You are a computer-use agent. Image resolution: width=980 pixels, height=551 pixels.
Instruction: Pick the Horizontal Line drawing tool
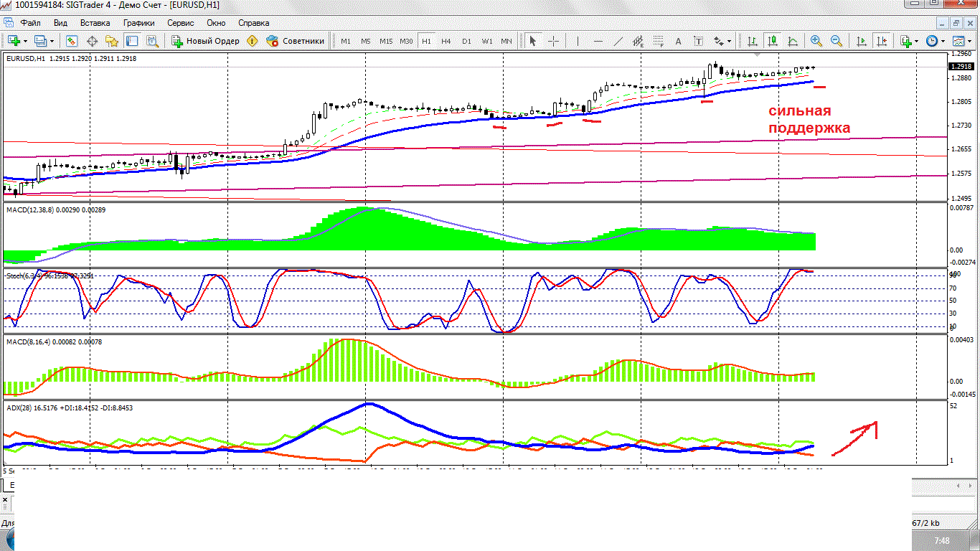(598, 41)
